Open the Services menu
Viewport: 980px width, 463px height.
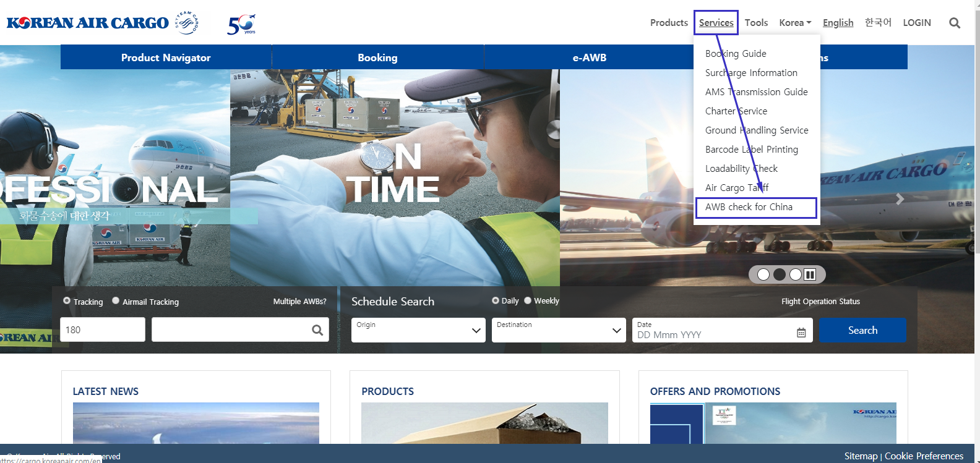click(x=716, y=23)
